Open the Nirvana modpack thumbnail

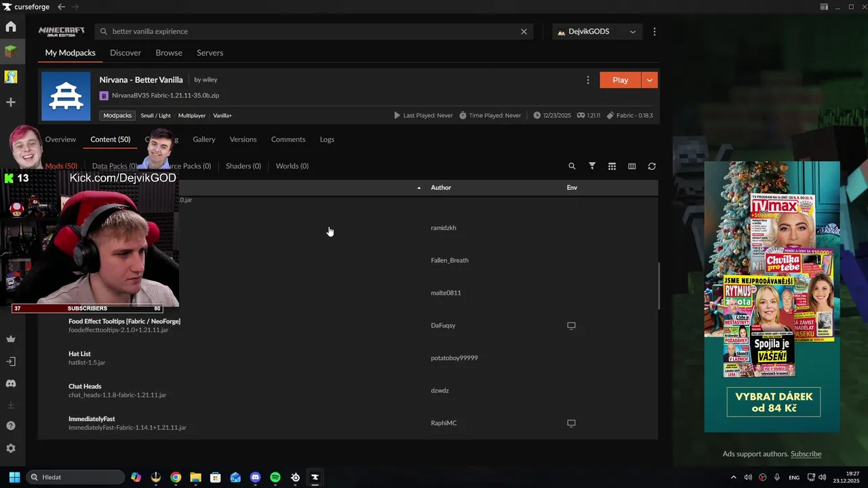coord(66,97)
